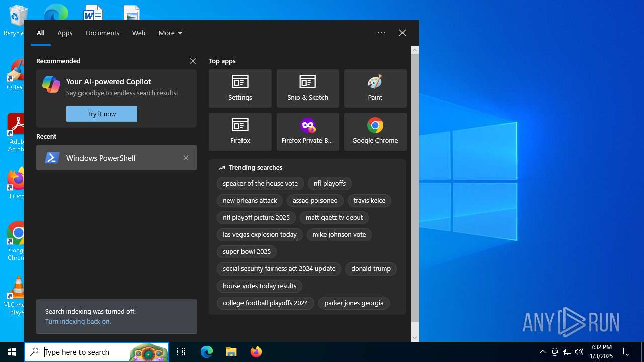644x362 pixels.
Task: Click the Copilot logo icon
Action: 51,84
